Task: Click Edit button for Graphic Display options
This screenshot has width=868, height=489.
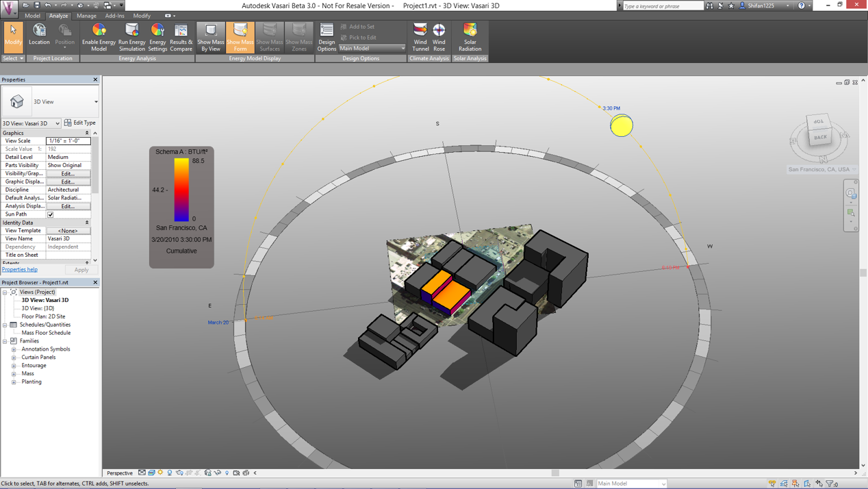Action: click(x=68, y=181)
